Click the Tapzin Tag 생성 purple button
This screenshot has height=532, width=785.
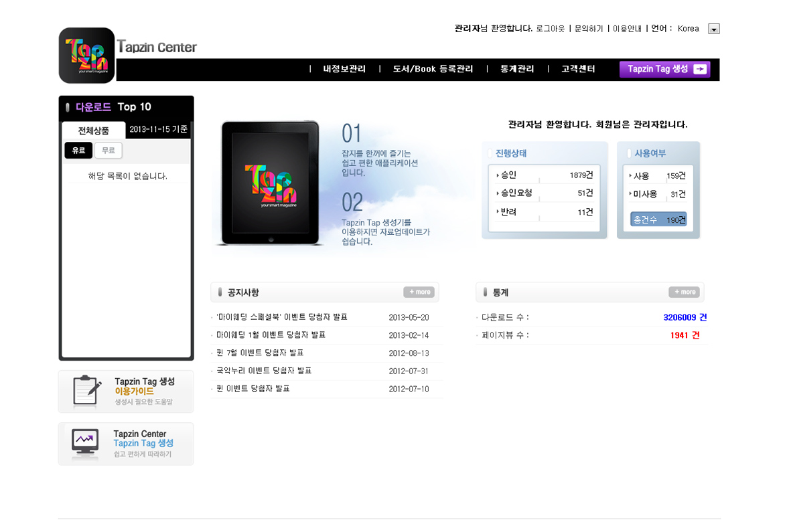[665, 69]
